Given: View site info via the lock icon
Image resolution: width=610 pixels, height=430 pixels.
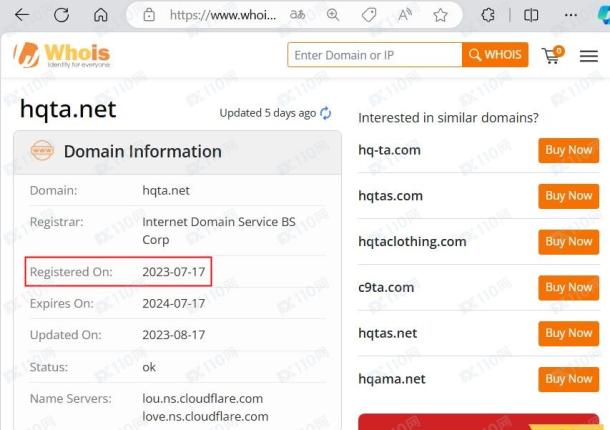Looking at the screenshot, I should pos(149,15).
